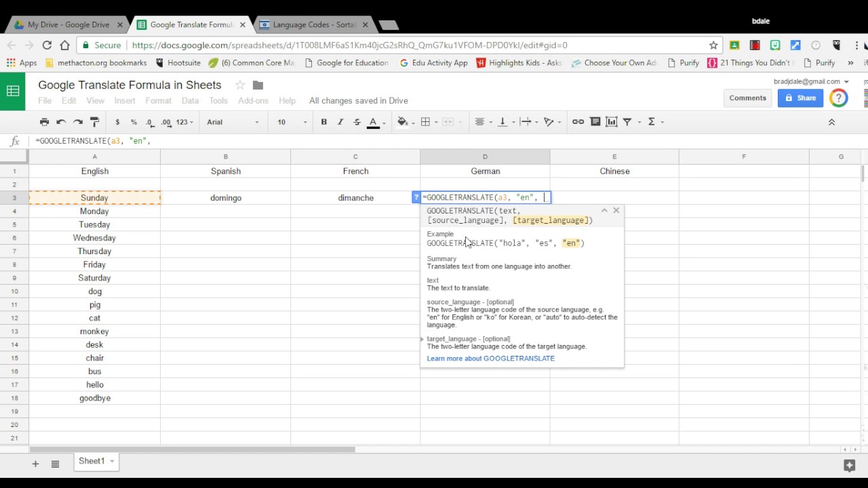
Task: Switch to the Language Codes browser tab
Action: pos(309,24)
